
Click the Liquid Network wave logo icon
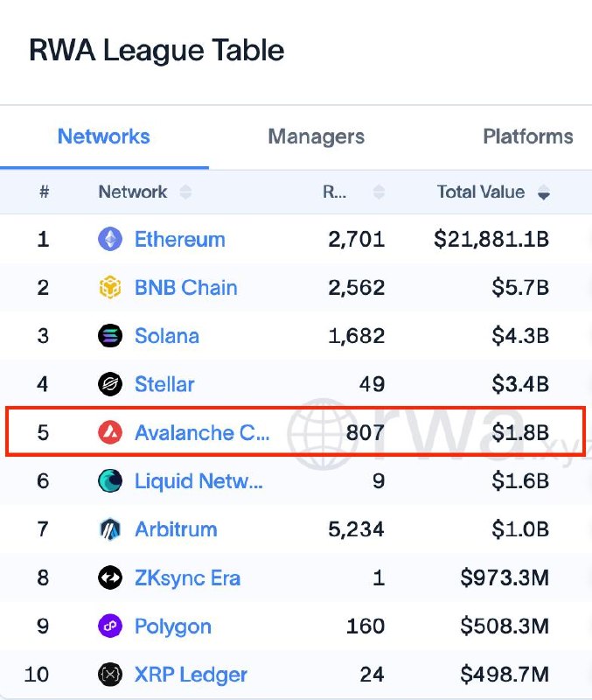coord(110,480)
